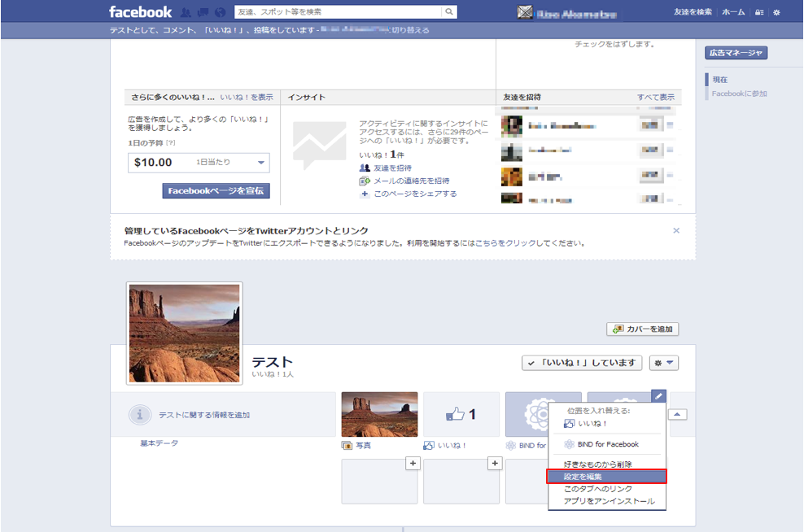Open the notifications globe icon
Screen dimensions: 804x532
click(220, 12)
